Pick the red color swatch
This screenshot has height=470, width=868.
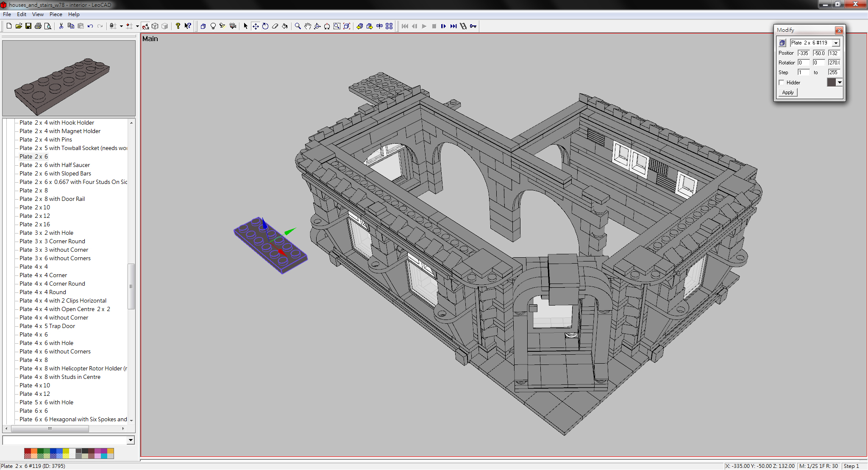click(28, 451)
